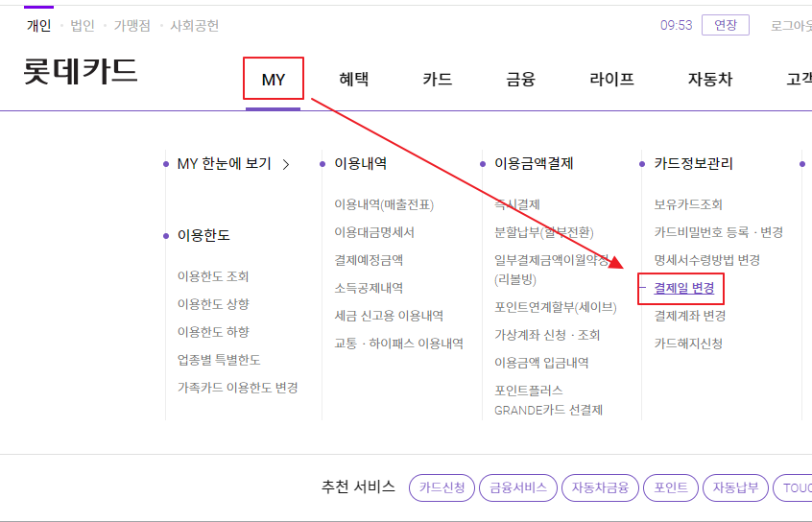Open 이용한도 상향

213,304
